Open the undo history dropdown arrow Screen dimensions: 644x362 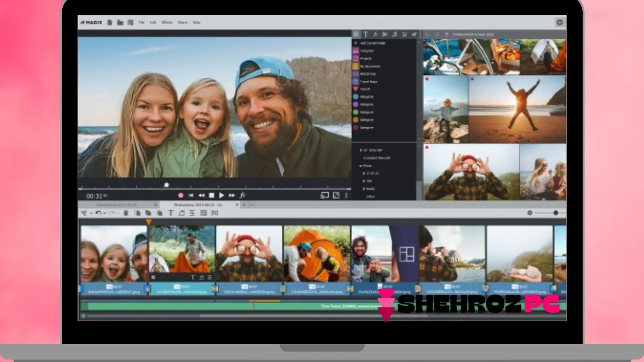(104, 213)
